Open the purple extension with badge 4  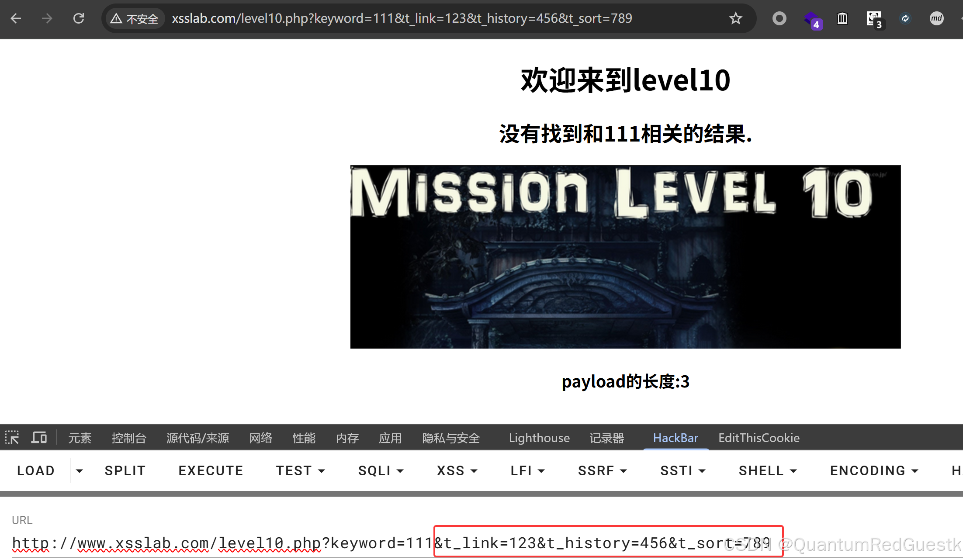click(811, 19)
